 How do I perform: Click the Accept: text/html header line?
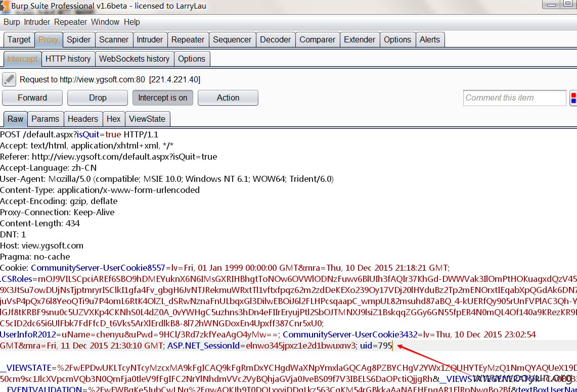(x=87, y=145)
